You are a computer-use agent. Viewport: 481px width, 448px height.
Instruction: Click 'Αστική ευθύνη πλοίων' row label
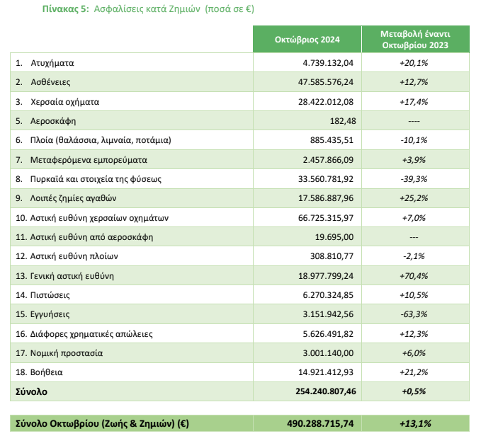[x=74, y=256]
